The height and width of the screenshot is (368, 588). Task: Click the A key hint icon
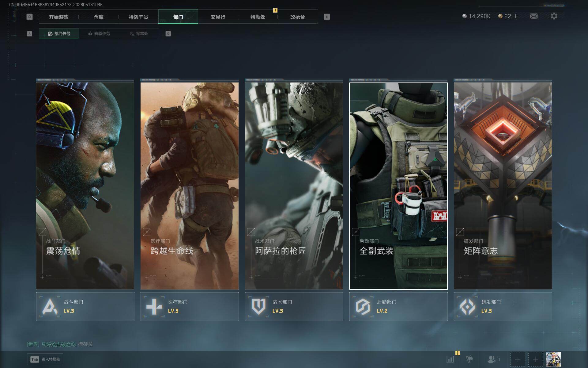[29, 34]
